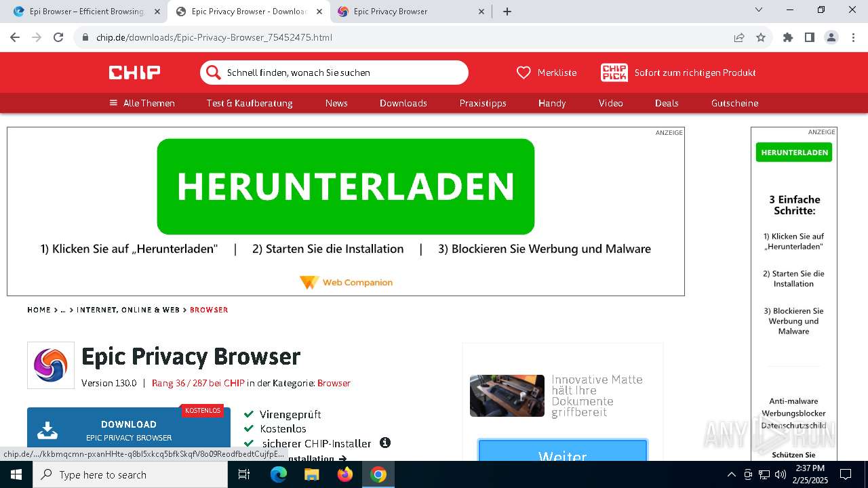Go back to the previous page
868x488 pixels.
tap(15, 37)
